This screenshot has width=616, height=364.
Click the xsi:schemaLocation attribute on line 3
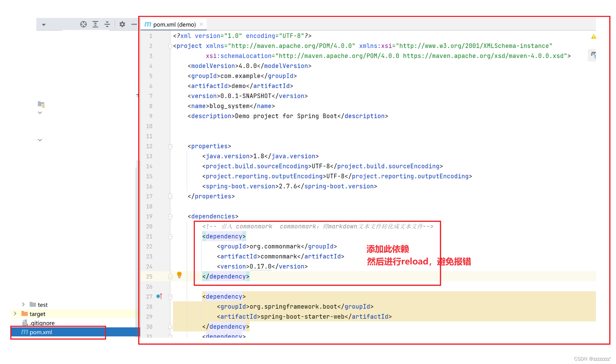click(239, 56)
